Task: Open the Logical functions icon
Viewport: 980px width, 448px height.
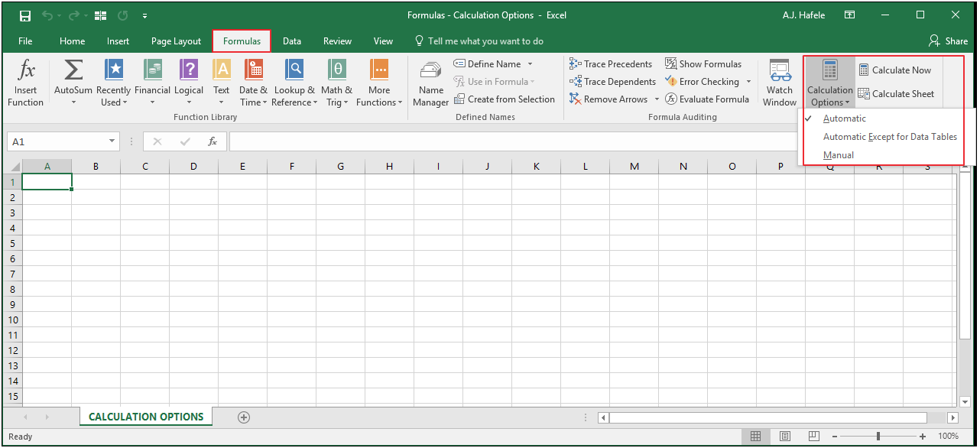Action: pos(189,70)
